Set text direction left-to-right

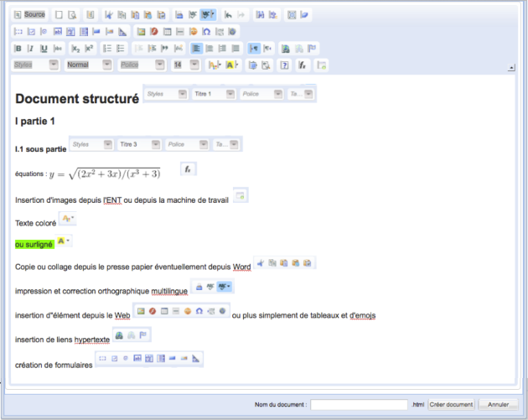click(x=254, y=49)
